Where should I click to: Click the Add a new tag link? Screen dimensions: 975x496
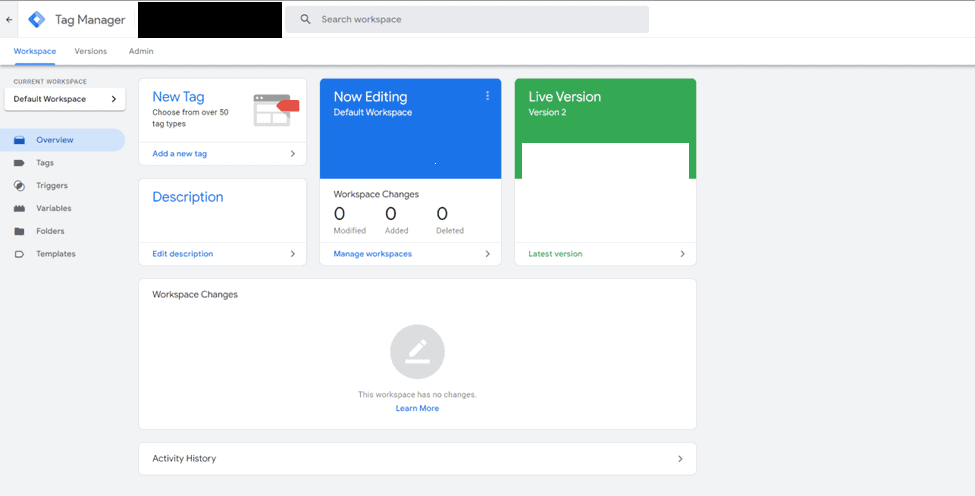click(x=180, y=154)
